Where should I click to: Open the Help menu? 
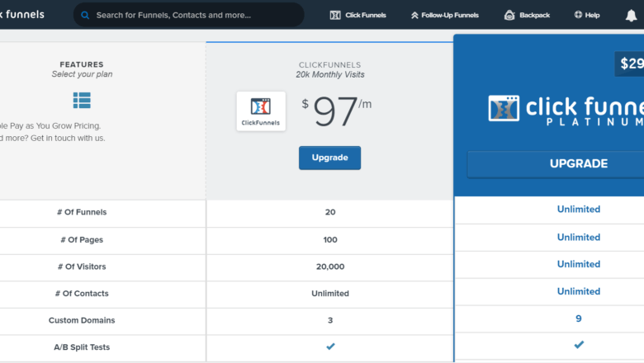coord(587,15)
